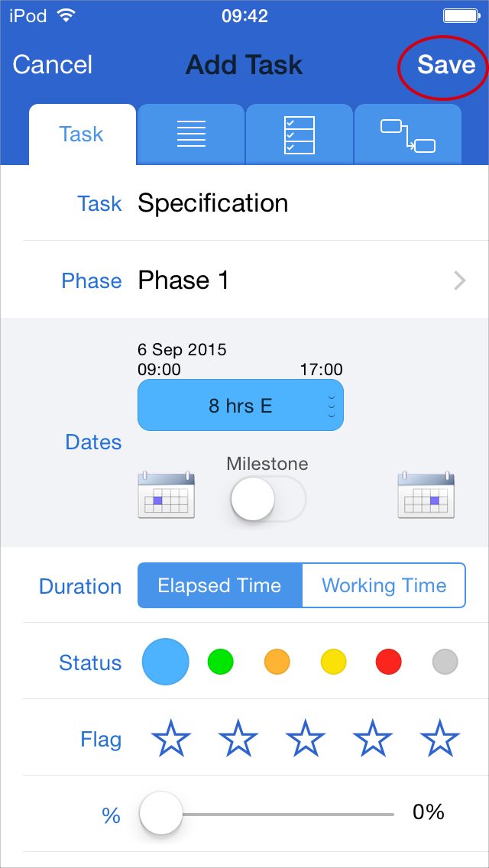The image size is (489, 868).
Task: Open the start date calendar icon
Action: click(x=167, y=495)
